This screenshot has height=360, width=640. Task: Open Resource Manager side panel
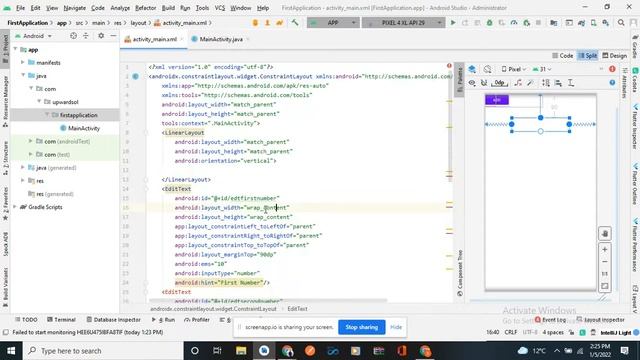[5, 102]
